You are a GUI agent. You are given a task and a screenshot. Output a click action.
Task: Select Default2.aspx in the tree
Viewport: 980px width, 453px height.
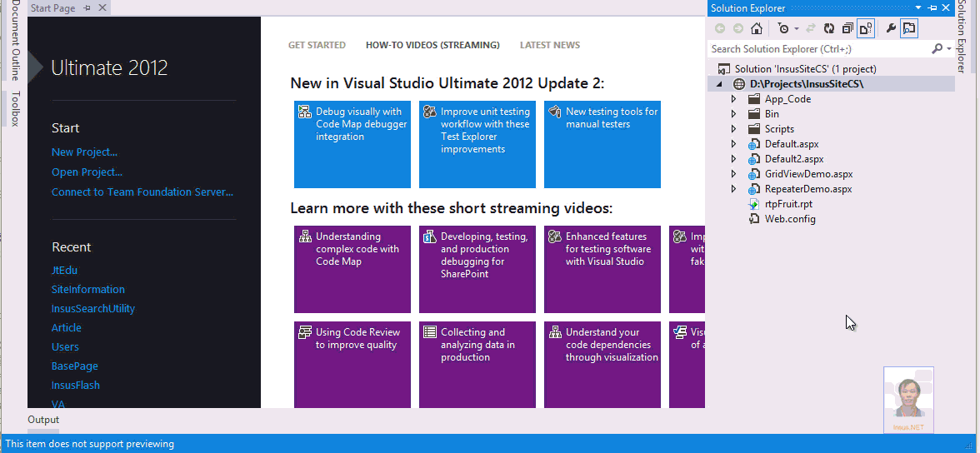[793, 159]
